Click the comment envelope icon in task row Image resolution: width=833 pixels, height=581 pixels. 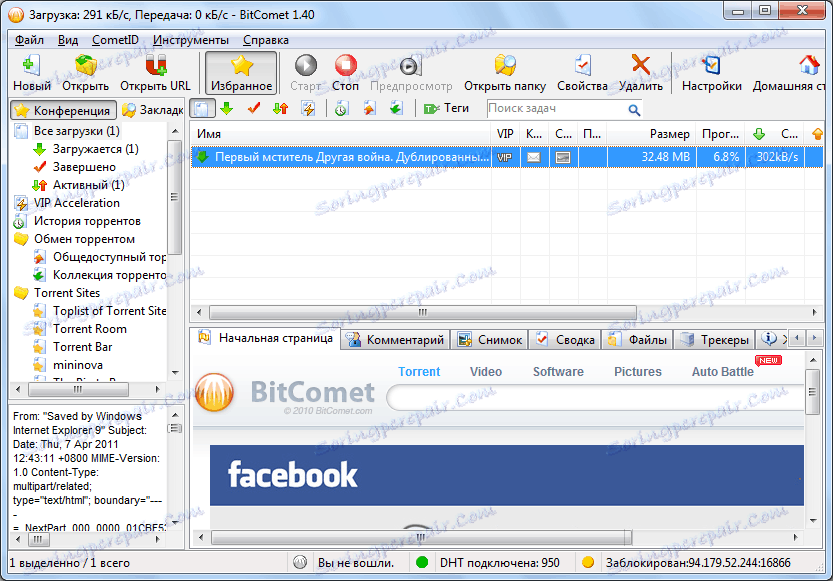pos(534,158)
